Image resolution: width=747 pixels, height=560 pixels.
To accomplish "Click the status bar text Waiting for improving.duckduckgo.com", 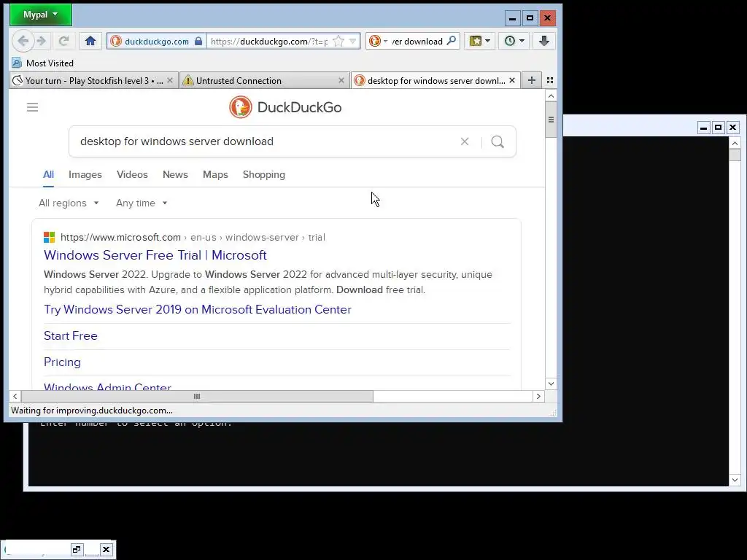I will point(92,411).
